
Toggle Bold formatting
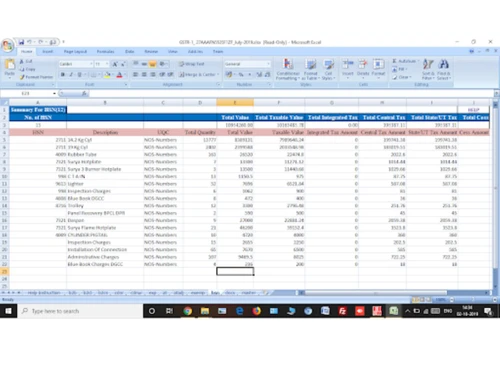click(63, 75)
